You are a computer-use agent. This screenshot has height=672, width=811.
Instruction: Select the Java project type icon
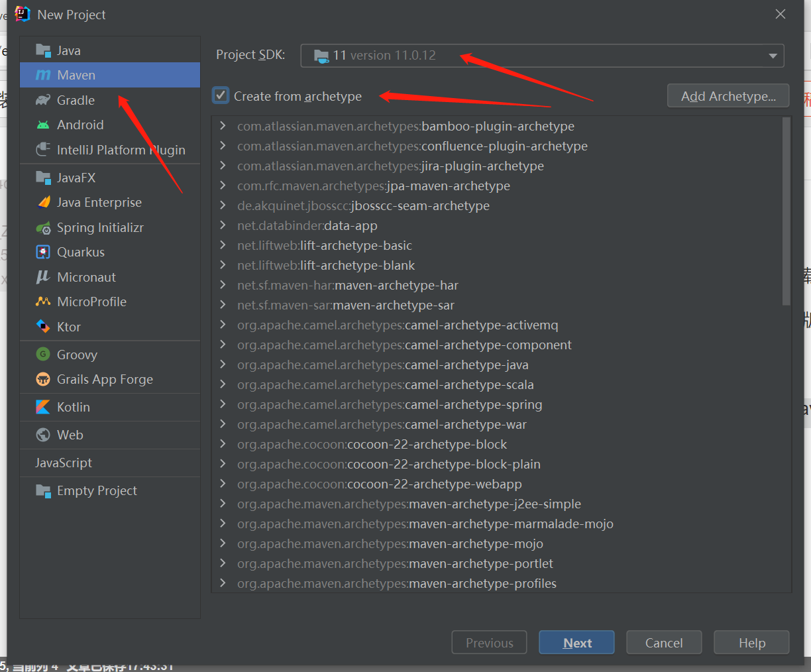tap(43, 50)
